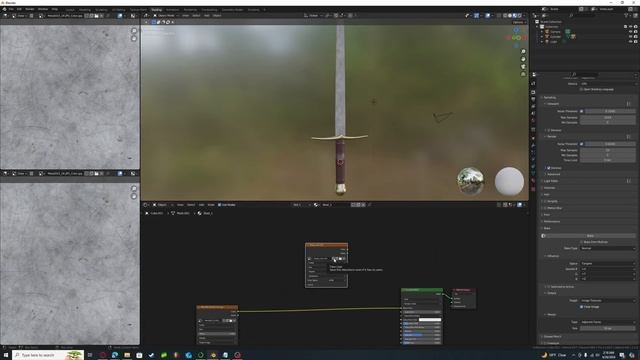640x360 pixels.
Task: Click the upper image editor's editor type icon
Action: pos(5,16)
